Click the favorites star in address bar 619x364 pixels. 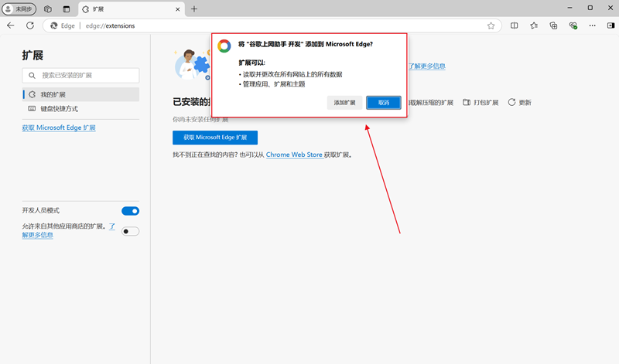tap(491, 26)
